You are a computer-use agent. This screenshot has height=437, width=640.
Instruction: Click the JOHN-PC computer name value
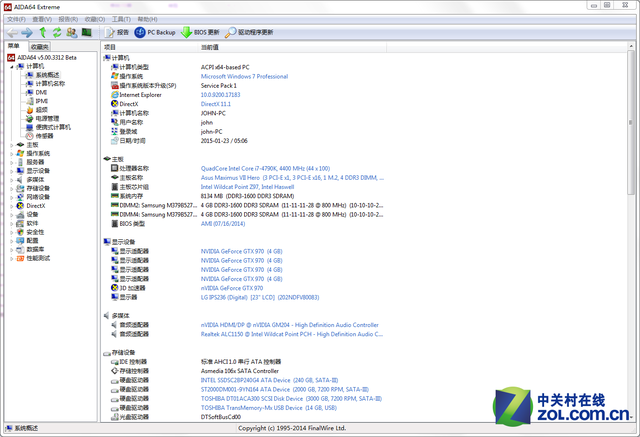213,113
